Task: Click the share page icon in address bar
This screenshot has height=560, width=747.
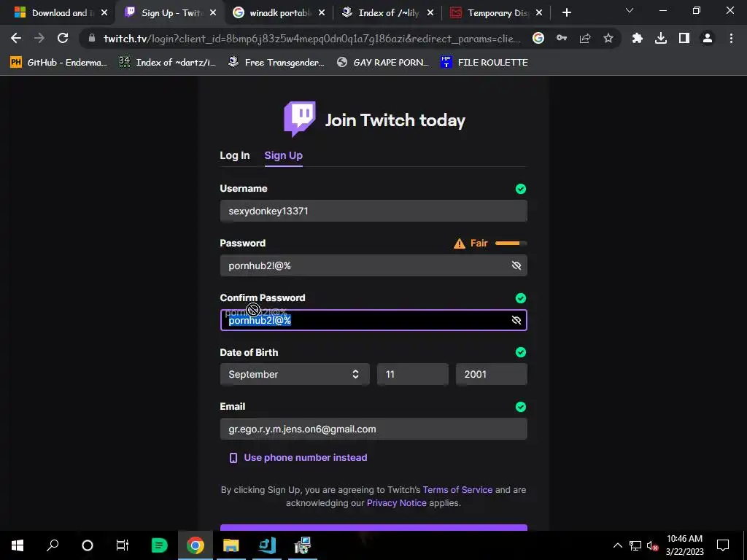Action: pyautogui.click(x=585, y=38)
